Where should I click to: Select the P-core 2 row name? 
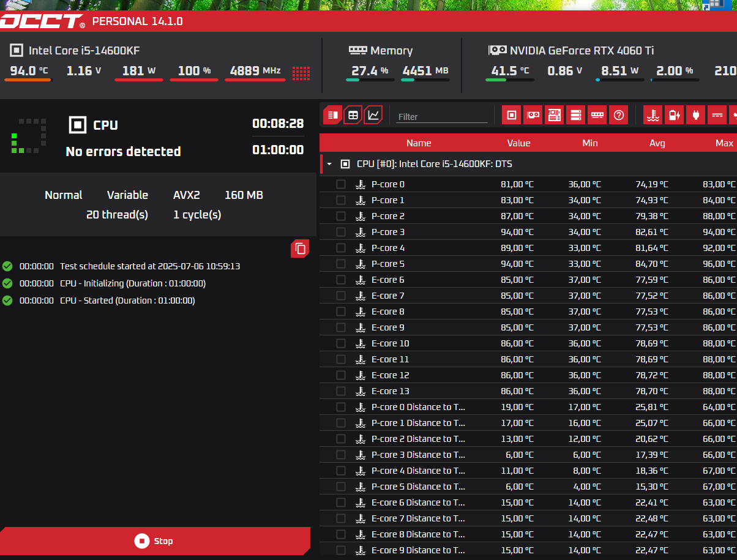[388, 216]
